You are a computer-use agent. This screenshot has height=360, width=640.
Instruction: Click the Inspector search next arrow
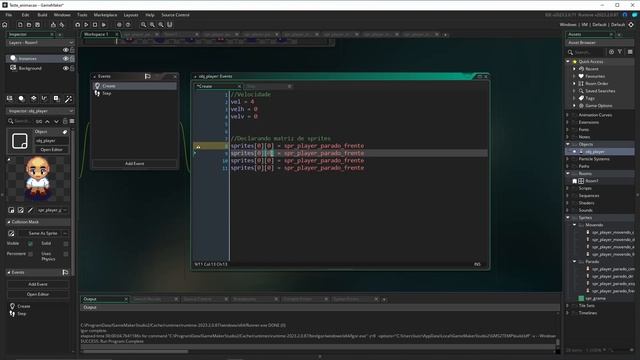(56, 121)
